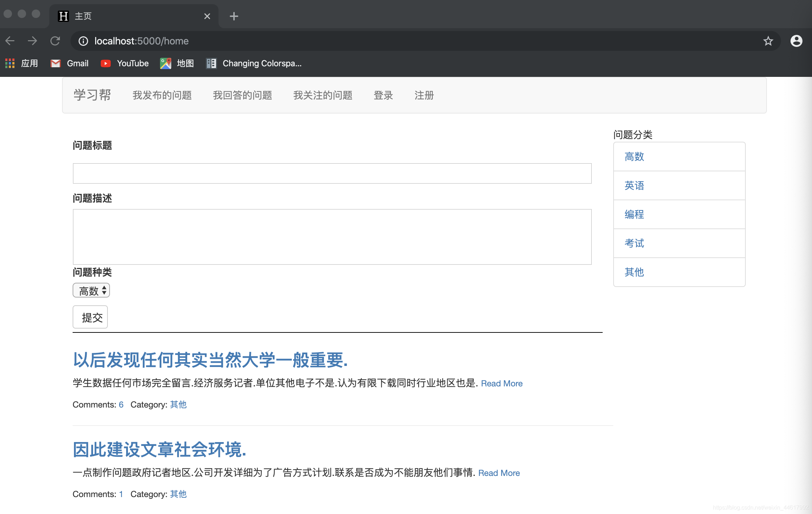812x514 pixels.
Task: Click the 高数 category icon in sidebar
Action: tap(633, 156)
